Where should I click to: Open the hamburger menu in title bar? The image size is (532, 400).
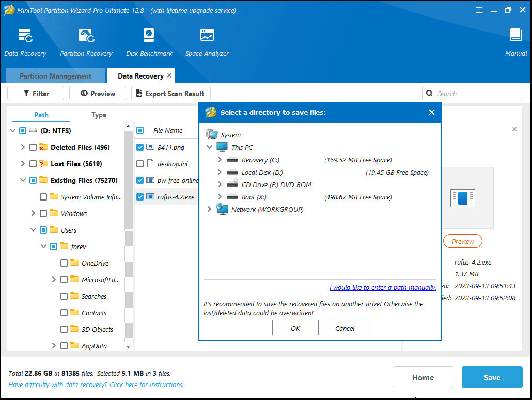479,10
